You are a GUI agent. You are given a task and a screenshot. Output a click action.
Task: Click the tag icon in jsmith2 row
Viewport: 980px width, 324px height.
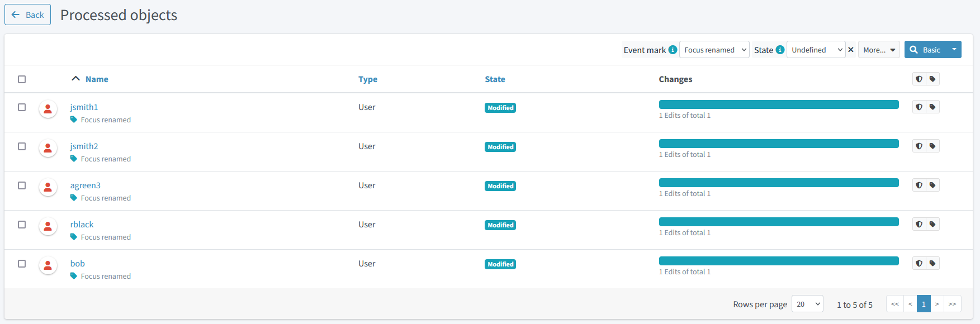pyautogui.click(x=932, y=146)
